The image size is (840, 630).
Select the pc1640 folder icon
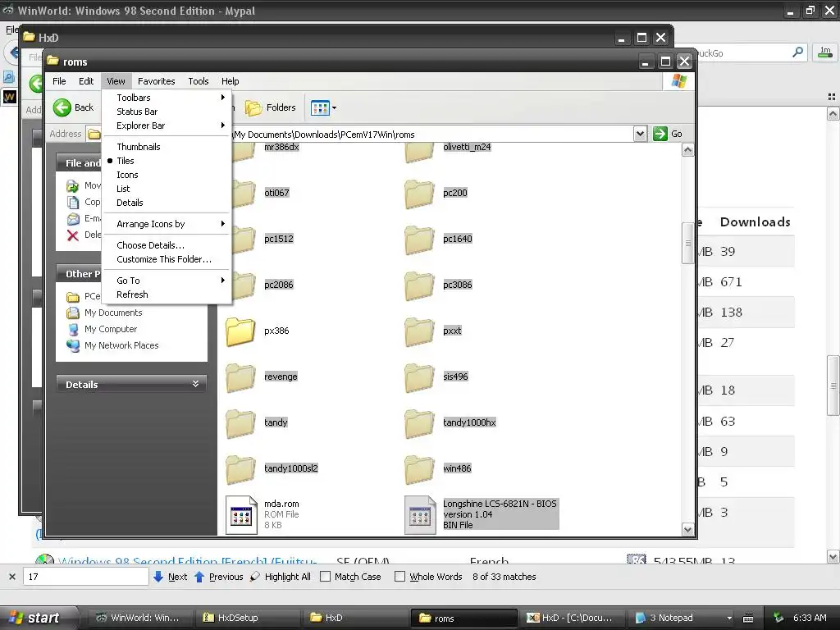(x=419, y=240)
